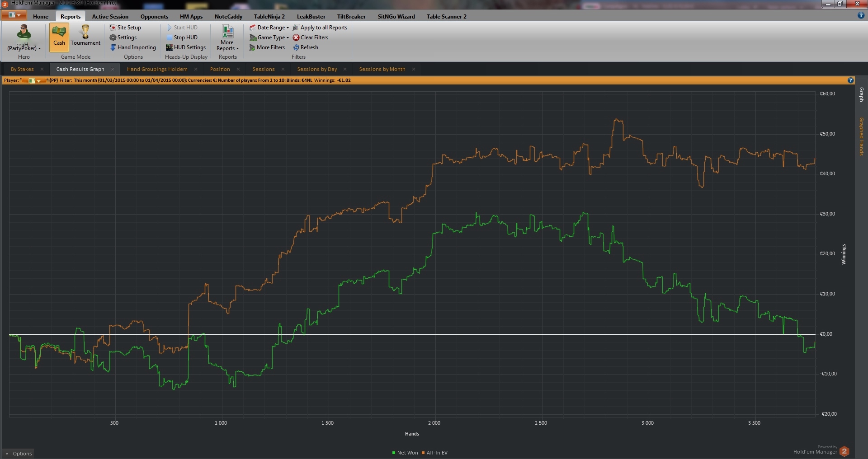This screenshot has height=459, width=868.
Task: Close the Hand Groupings Holdem tab
Action: pyautogui.click(x=196, y=69)
